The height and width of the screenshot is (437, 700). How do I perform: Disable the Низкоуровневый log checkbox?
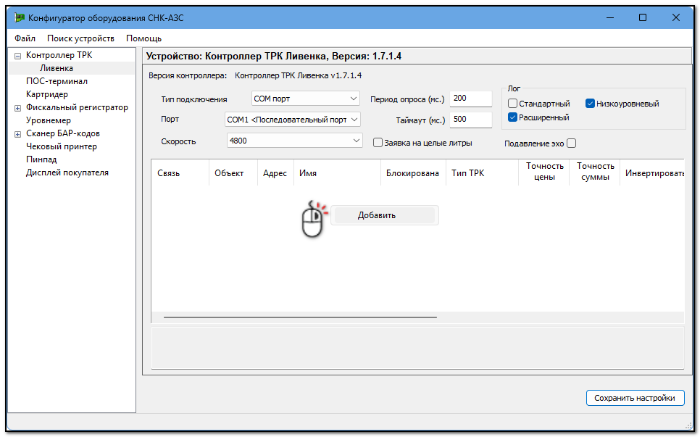590,104
